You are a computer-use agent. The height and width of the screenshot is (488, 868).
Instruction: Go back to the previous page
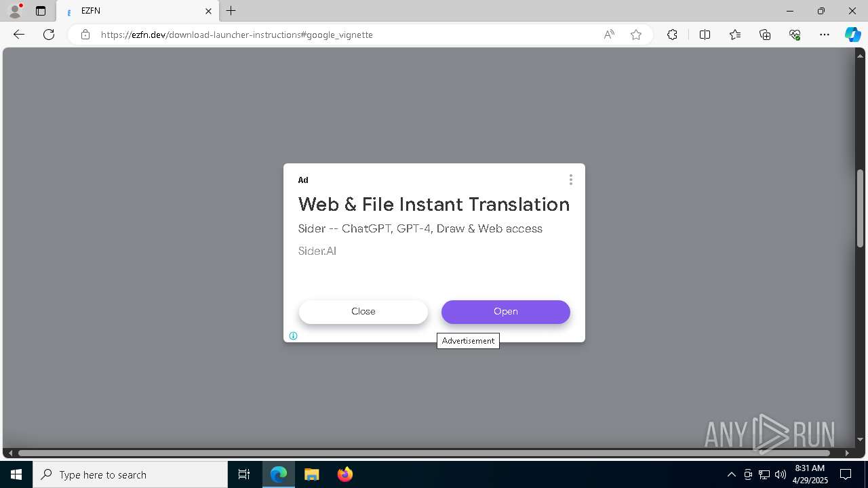[x=19, y=35]
